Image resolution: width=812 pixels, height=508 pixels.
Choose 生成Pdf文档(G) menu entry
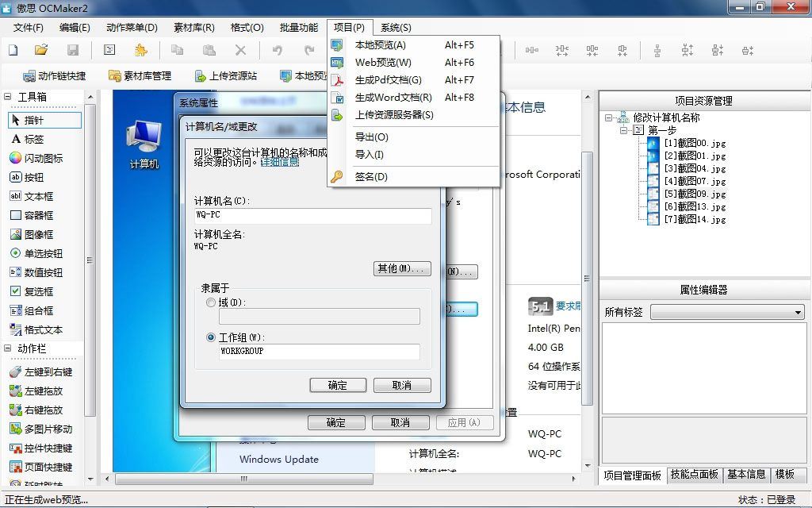tap(414, 80)
